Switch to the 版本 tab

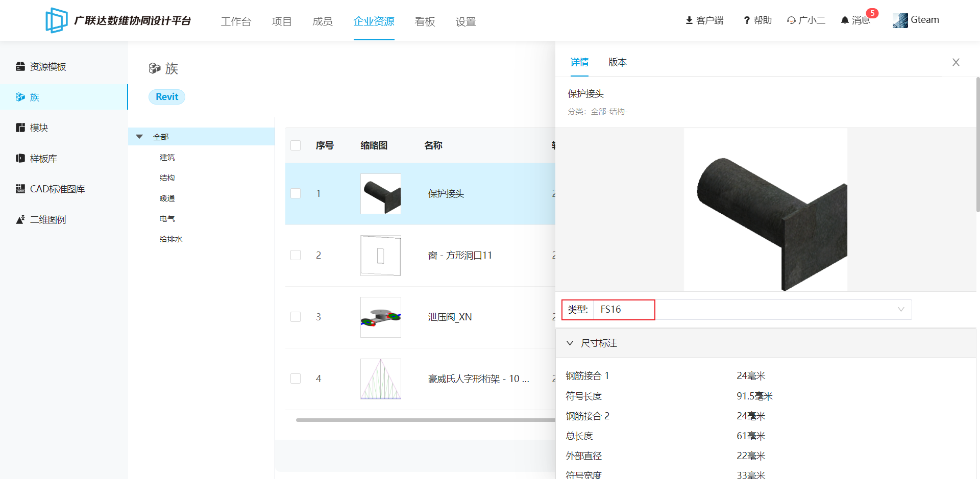pyautogui.click(x=618, y=62)
